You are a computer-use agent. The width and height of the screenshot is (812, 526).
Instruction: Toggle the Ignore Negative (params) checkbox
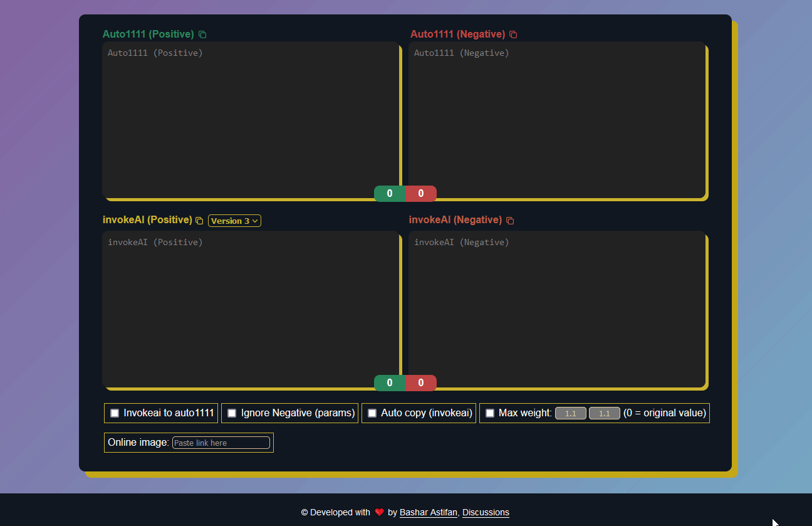232,413
